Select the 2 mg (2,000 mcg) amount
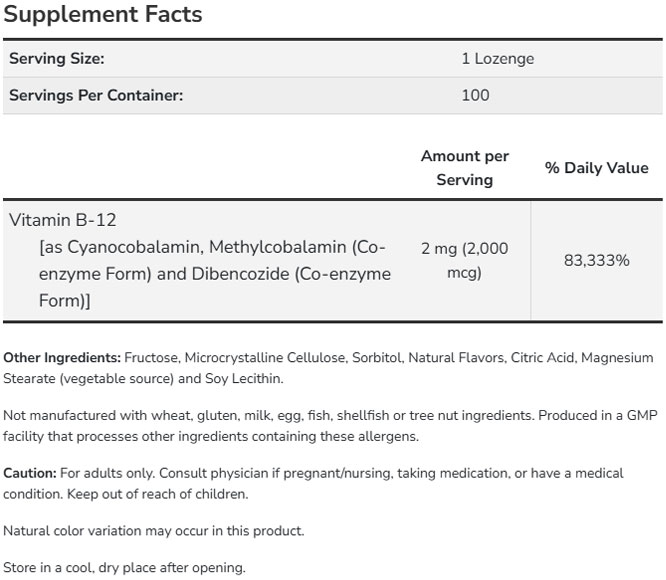This screenshot has width=666, height=580. [x=464, y=260]
